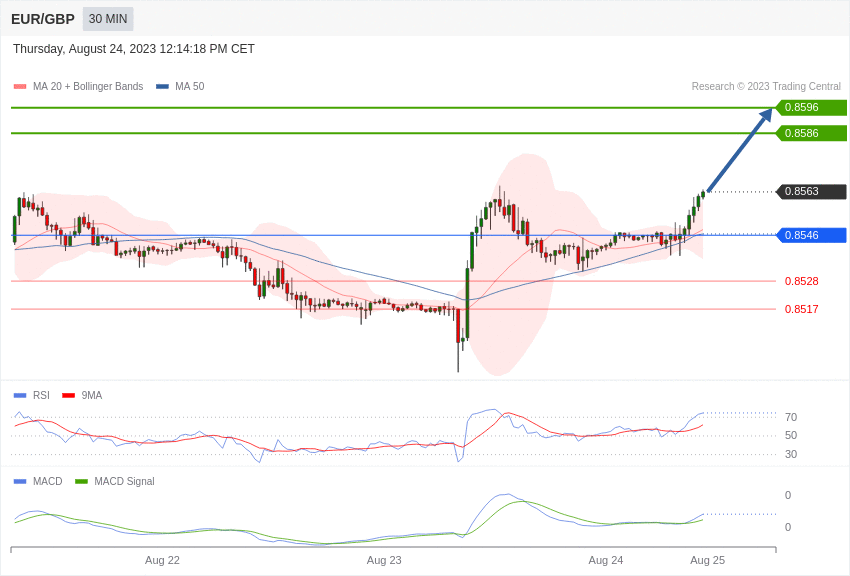Click the Aug 25 date axis label

point(707,560)
